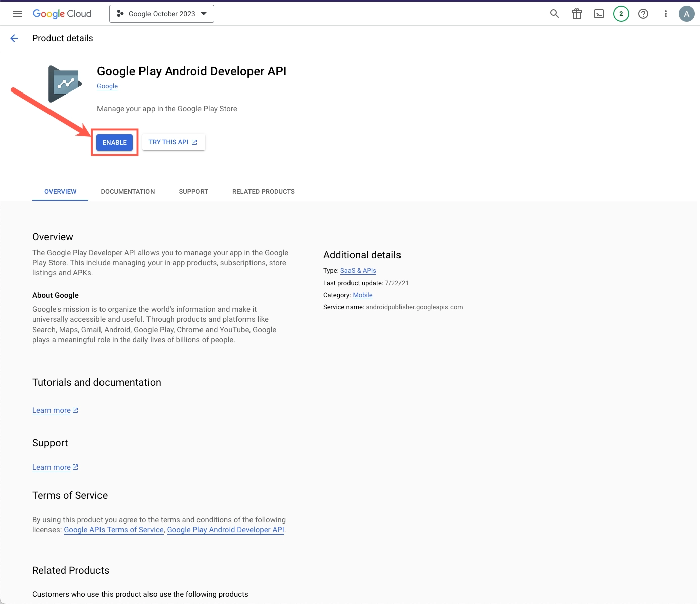Image resolution: width=700 pixels, height=604 pixels.
Task: Activate Cloud Shell terminal icon
Action: (x=599, y=14)
